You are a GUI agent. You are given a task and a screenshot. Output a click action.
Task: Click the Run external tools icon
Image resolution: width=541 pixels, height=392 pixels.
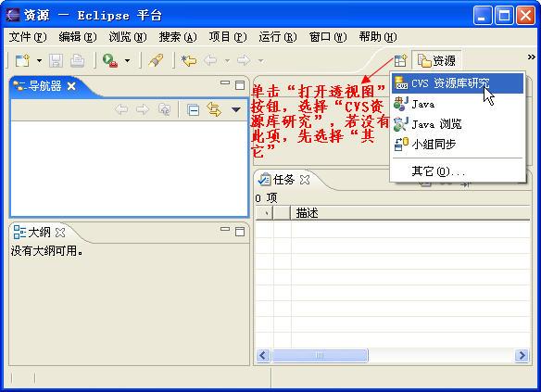point(110,61)
